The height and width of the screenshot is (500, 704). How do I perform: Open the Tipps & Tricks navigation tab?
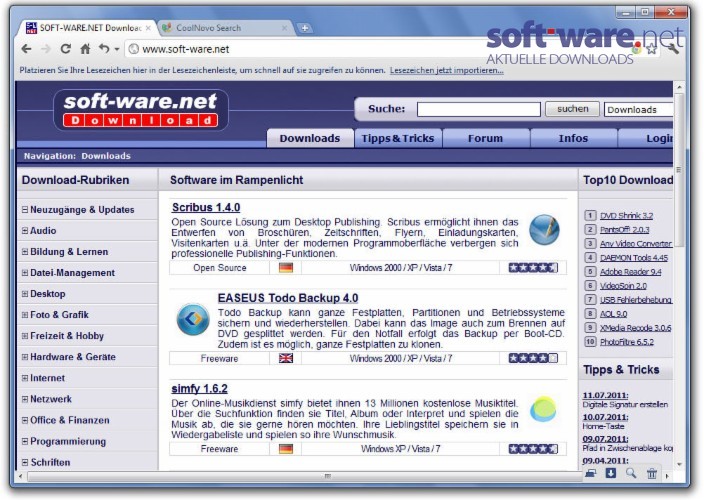[398, 138]
